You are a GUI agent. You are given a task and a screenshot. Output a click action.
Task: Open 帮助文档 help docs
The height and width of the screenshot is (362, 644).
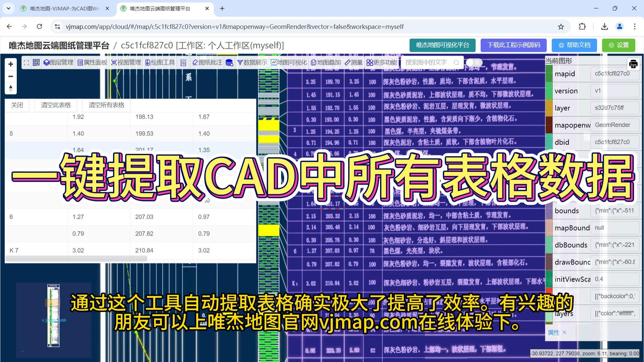point(574,45)
